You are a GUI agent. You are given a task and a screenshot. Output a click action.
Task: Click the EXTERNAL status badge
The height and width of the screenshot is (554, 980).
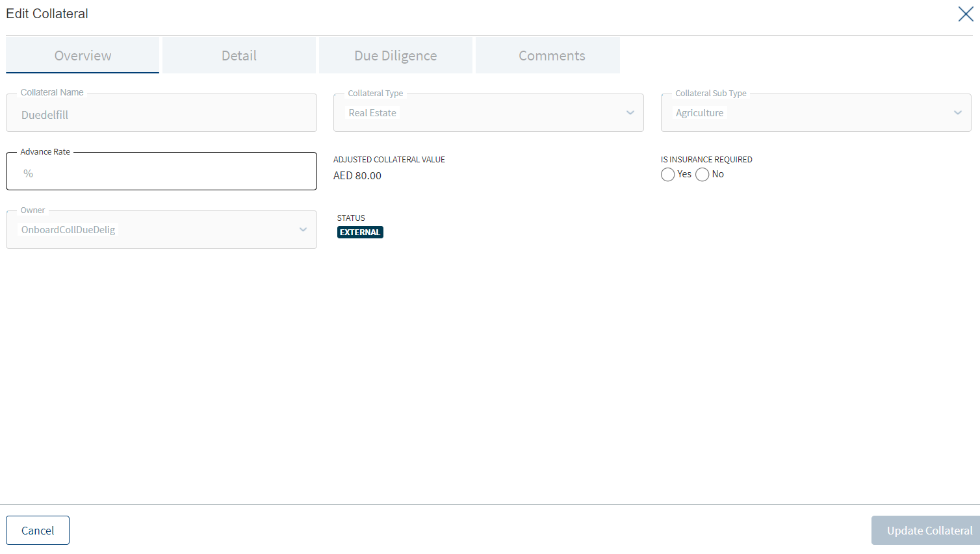[x=360, y=233]
